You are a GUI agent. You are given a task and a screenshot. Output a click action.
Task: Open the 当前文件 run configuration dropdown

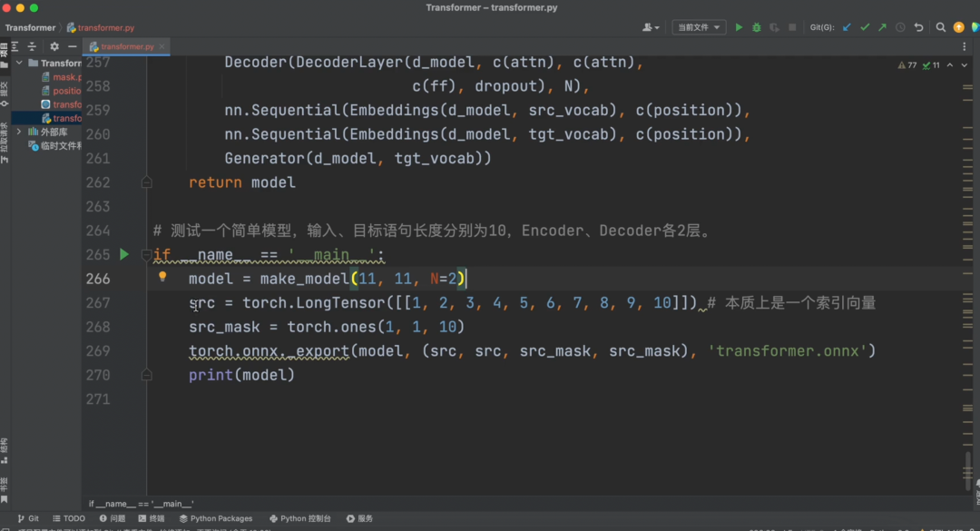[699, 27]
